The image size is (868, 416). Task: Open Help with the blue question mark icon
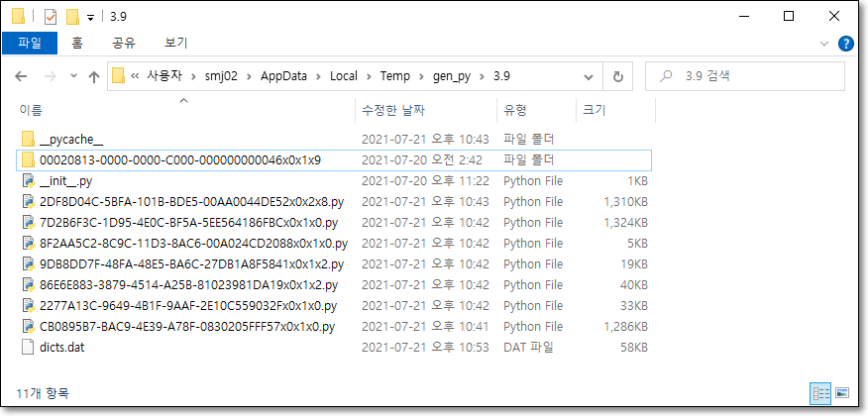pos(845,44)
